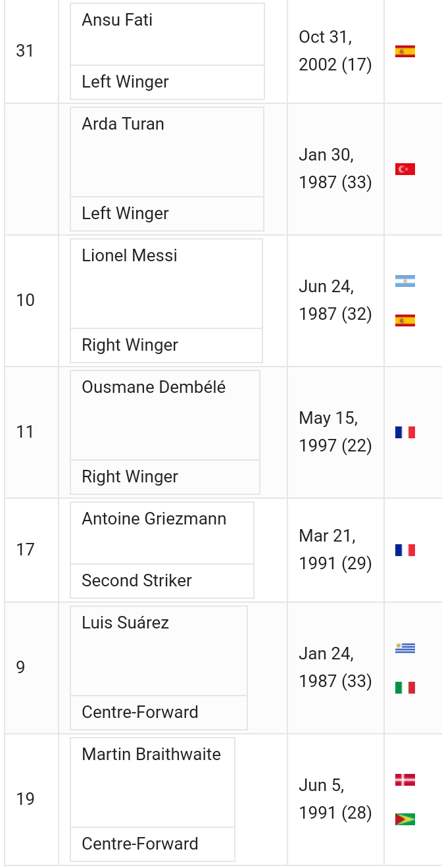The width and height of the screenshot is (442, 868).
Task: Click the birth date Oct 31, 2002
Action: pos(335,51)
